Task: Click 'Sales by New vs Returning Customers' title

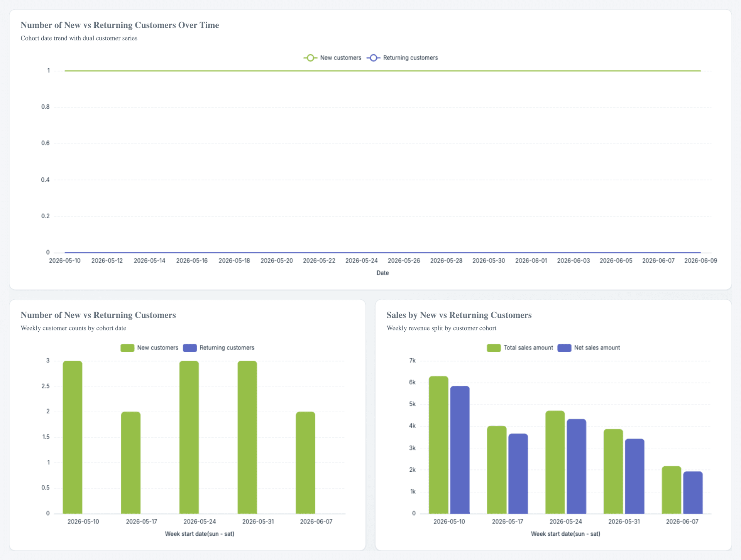Action: pyautogui.click(x=459, y=315)
